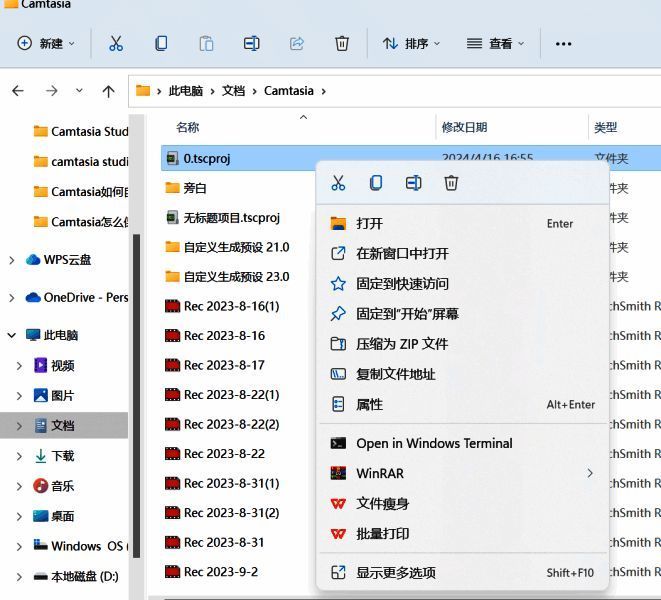Click the WPS云盘 cloud icon
The height and width of the screenshot is (600, 661).
tap(33, 260)
